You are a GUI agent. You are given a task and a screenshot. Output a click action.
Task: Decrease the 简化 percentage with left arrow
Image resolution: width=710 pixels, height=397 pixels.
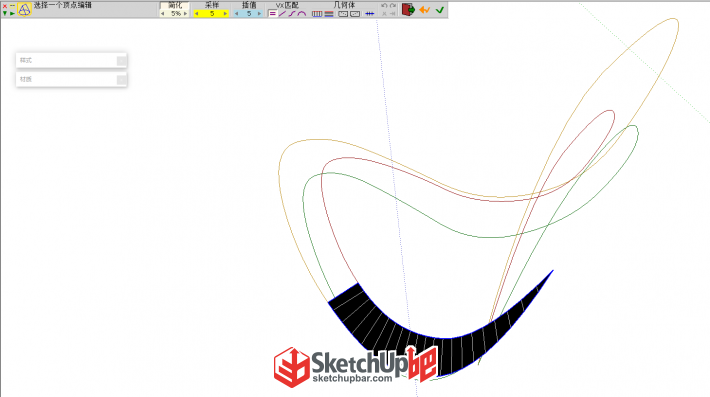[163, 14]
